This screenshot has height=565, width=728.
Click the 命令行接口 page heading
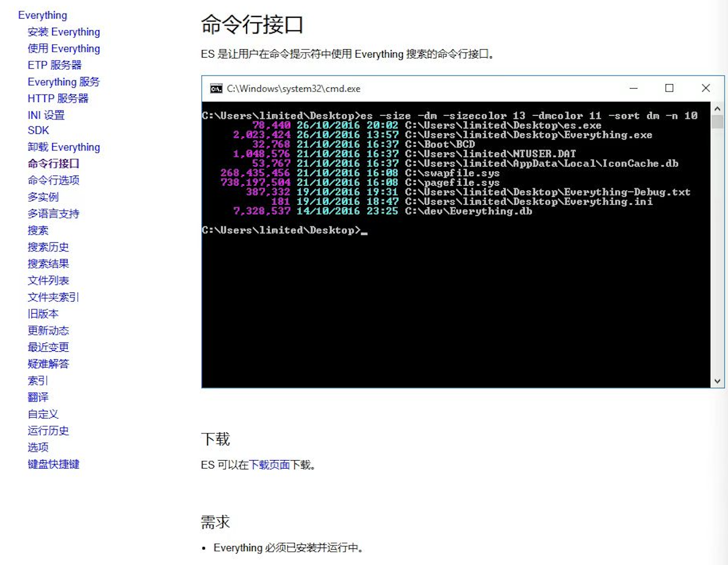pyautogui.click(x=252, y=24)
